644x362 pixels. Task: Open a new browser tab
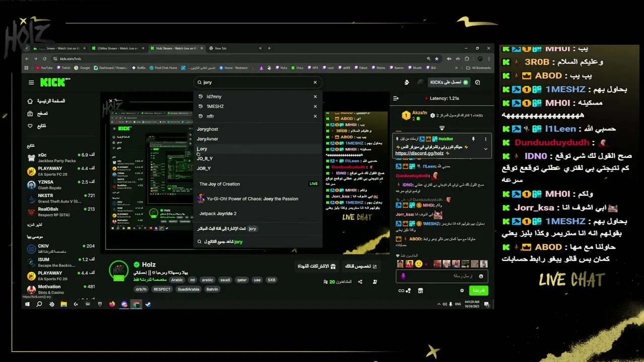click(269, 48)
